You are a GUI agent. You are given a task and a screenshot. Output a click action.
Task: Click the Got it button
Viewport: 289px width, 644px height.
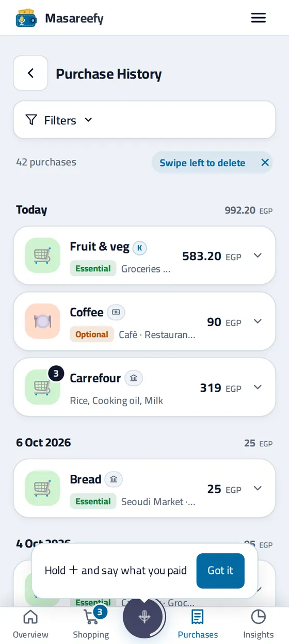(220, 571)
